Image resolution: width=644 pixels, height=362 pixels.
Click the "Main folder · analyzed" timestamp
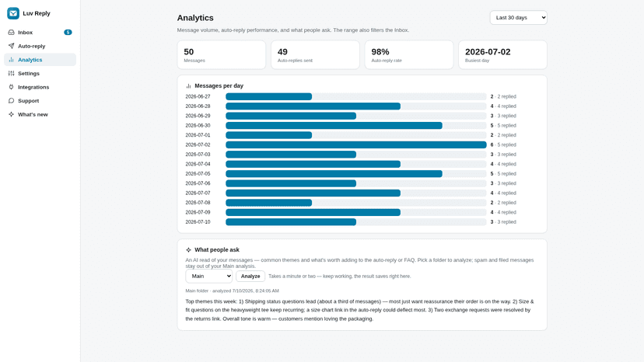[x=232, y=291]
